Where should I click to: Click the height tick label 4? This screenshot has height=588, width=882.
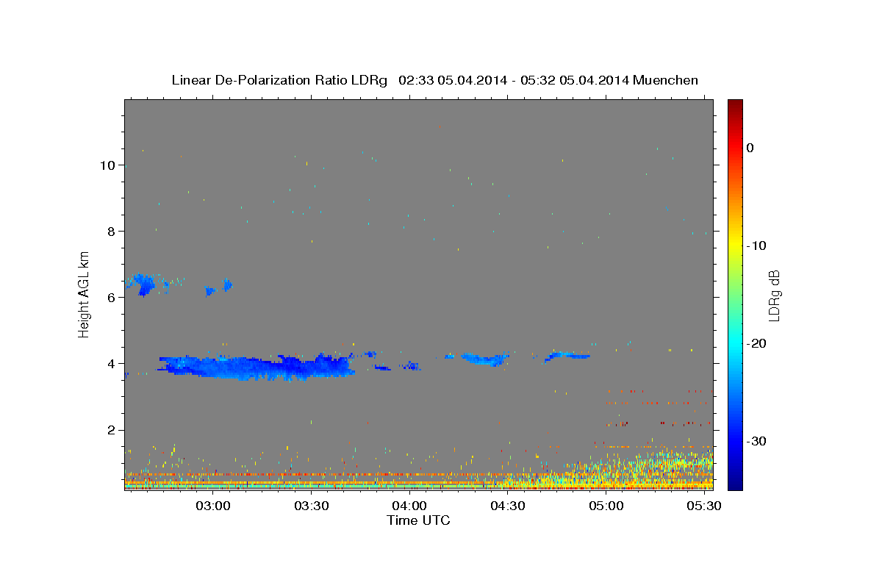[111, 364]
